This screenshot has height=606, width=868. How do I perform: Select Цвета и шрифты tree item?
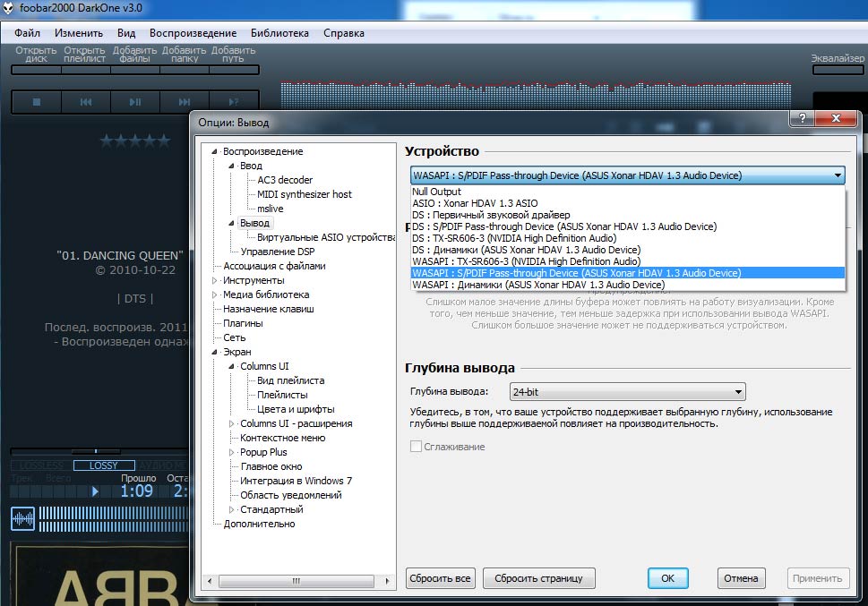click(296, 410)
